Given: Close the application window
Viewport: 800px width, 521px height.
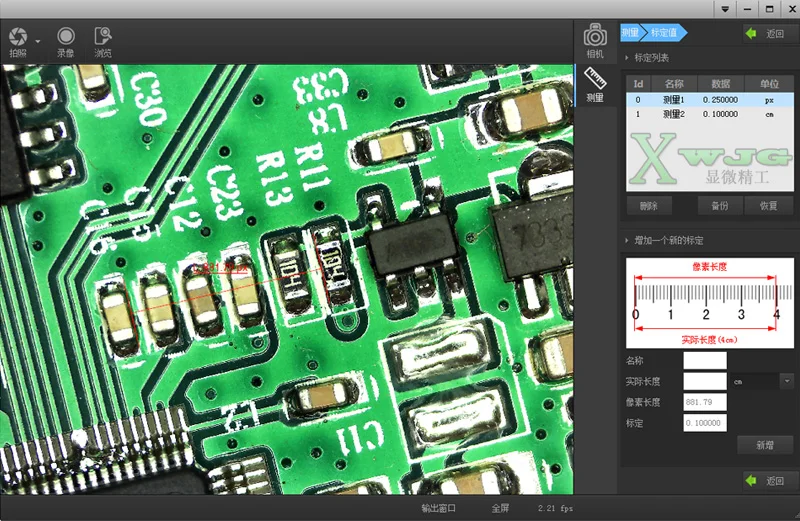Looking at the screenshot, I should coord(791,9).
